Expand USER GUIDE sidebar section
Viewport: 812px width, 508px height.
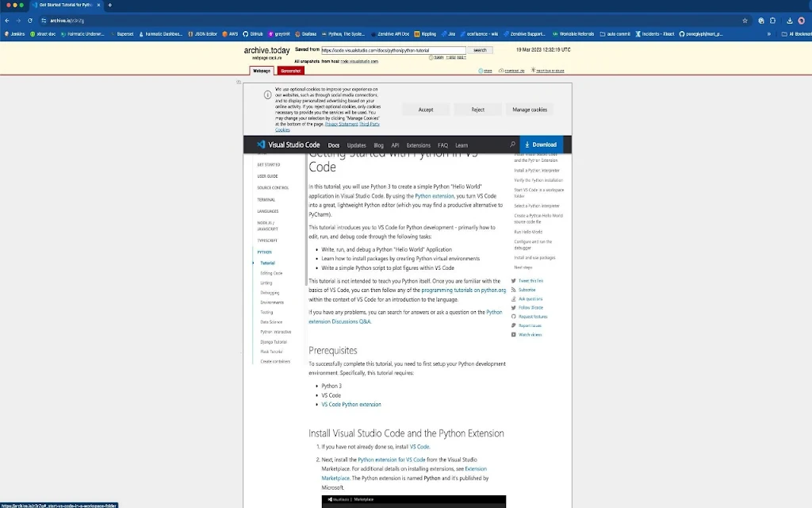(267, 176)
